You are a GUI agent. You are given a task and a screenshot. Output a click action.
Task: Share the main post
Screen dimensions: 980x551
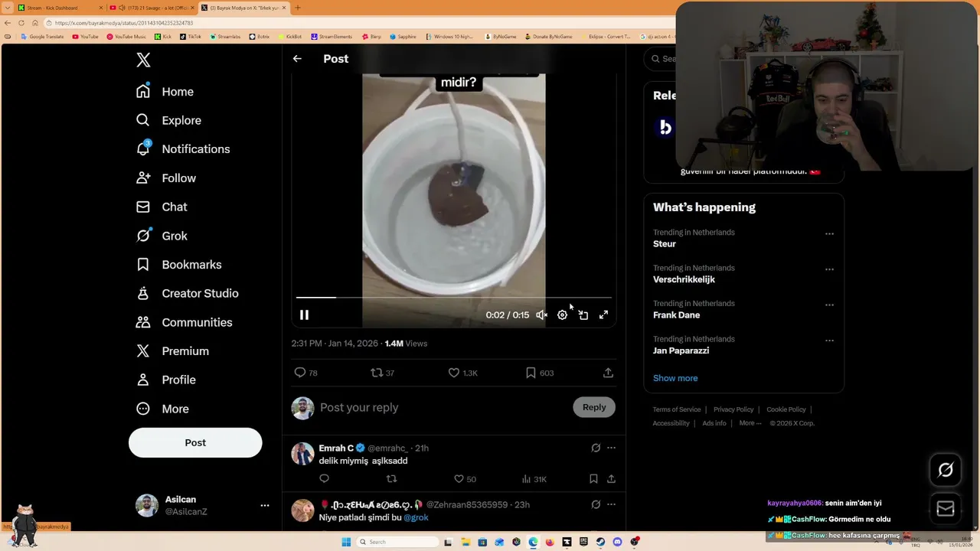[608, 373]
